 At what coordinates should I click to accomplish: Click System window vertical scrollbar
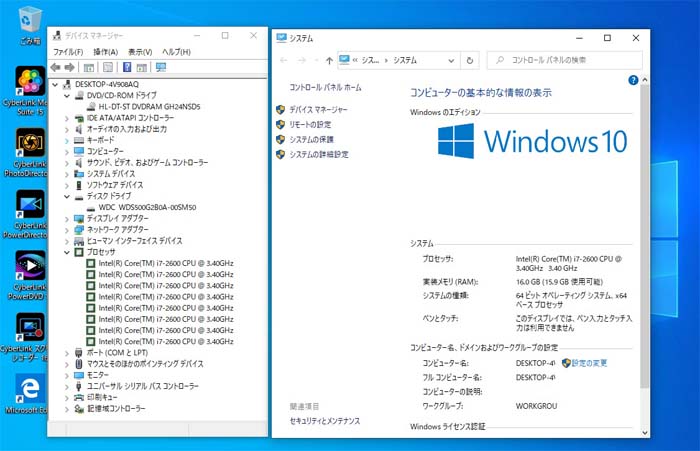(644, 237)
